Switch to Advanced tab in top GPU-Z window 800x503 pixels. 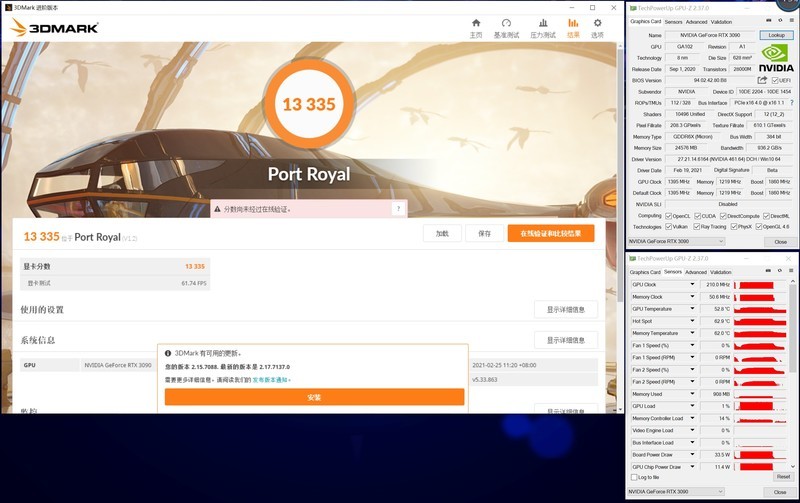coord(696,22)
